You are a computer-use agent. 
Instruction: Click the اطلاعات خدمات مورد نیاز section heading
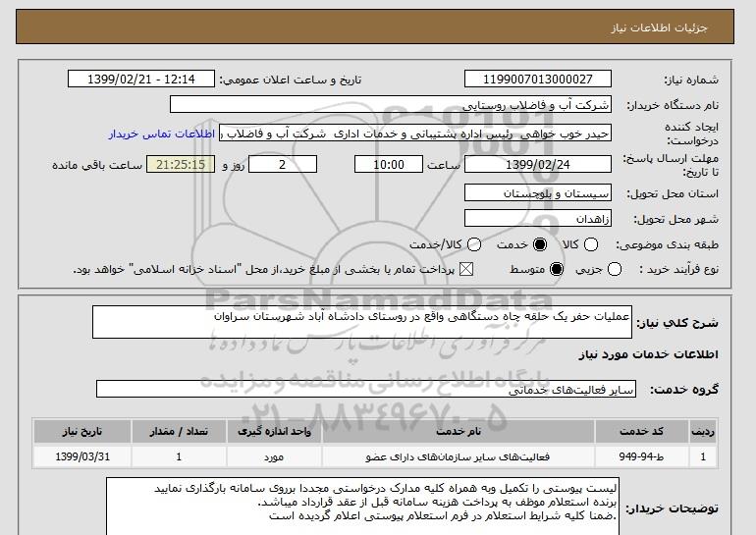tap(648, 354)
